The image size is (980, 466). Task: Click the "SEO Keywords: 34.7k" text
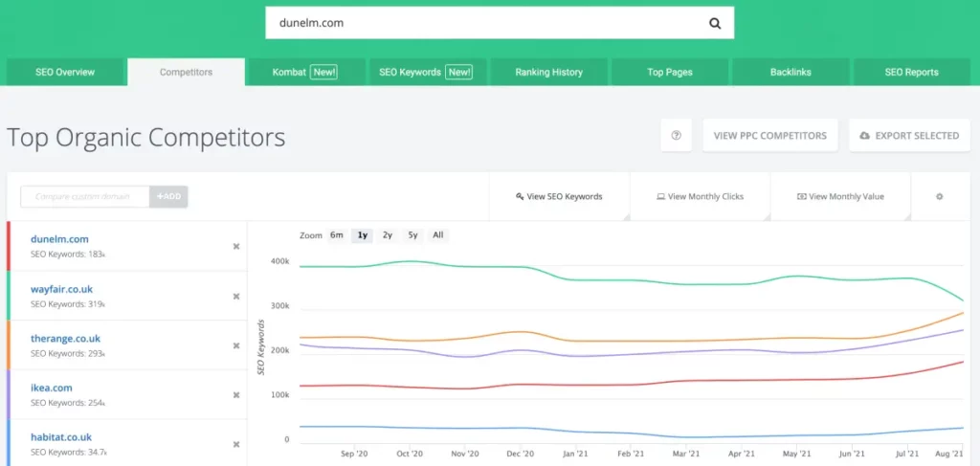click(x=69, y=453)
